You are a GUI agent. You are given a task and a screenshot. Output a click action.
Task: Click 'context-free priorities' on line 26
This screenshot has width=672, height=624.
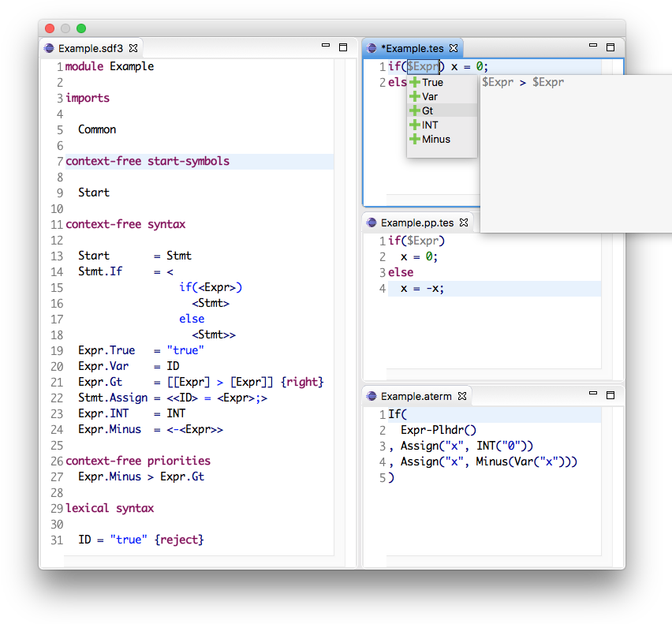pyautogui.click(x=138, y=461)
